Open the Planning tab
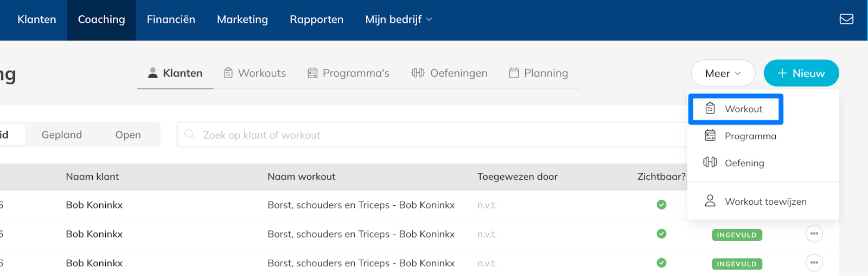This screenshot has width=868, height=276. 538,73
